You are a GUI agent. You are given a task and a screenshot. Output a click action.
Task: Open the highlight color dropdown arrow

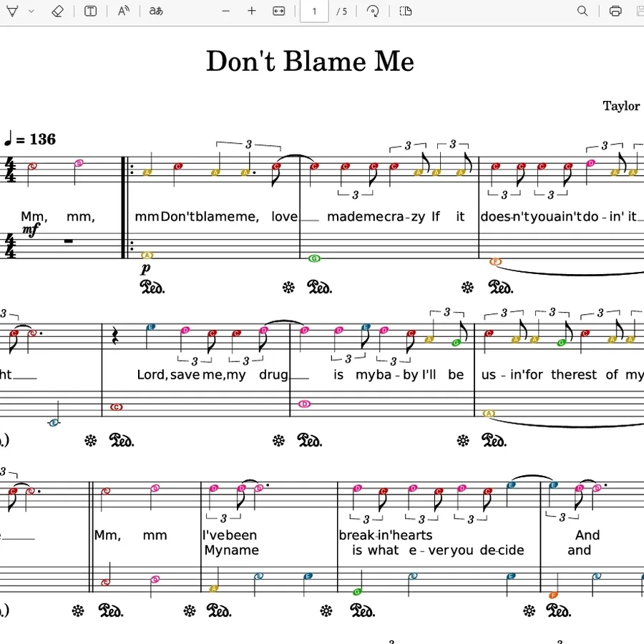(31, 11)
